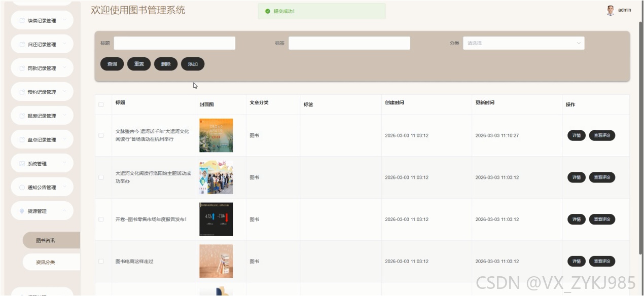Open 详情 for 文脉鉴古今 article

click(577, 135)
